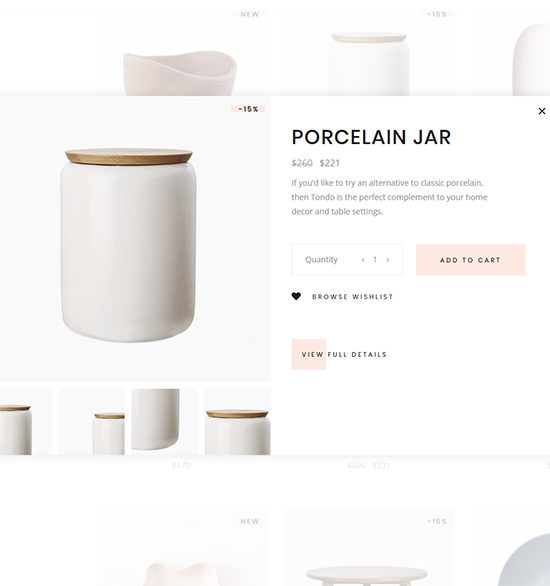The width and height of the screenshot is (550, 586).
Task: Click the Porcelain Jar title
Action: point(371,137)
